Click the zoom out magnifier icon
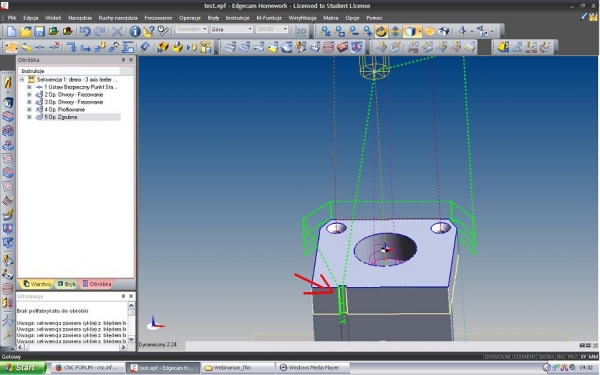600x375 pixels. (354, 31)
